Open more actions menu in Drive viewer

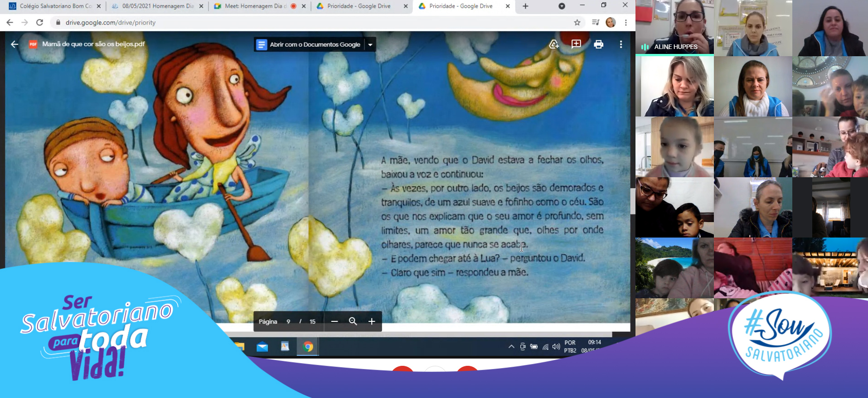pyautogui.click(x=621, y=44)
